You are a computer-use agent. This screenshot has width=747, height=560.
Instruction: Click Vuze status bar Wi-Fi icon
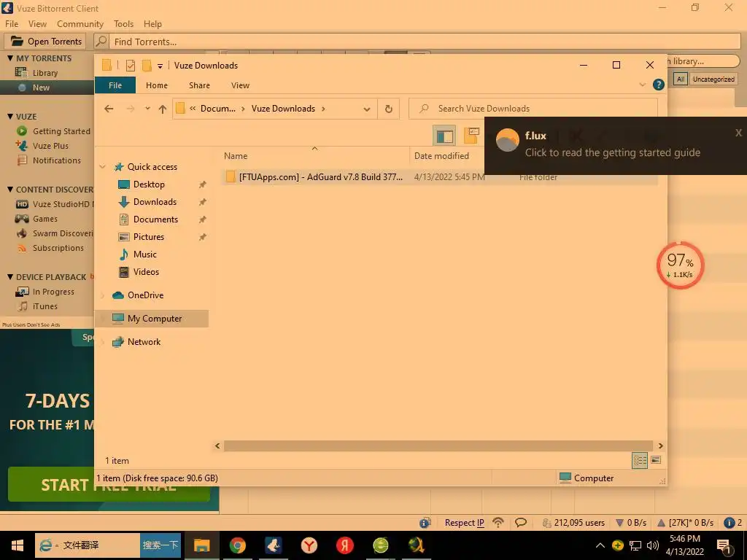(498, 522)
